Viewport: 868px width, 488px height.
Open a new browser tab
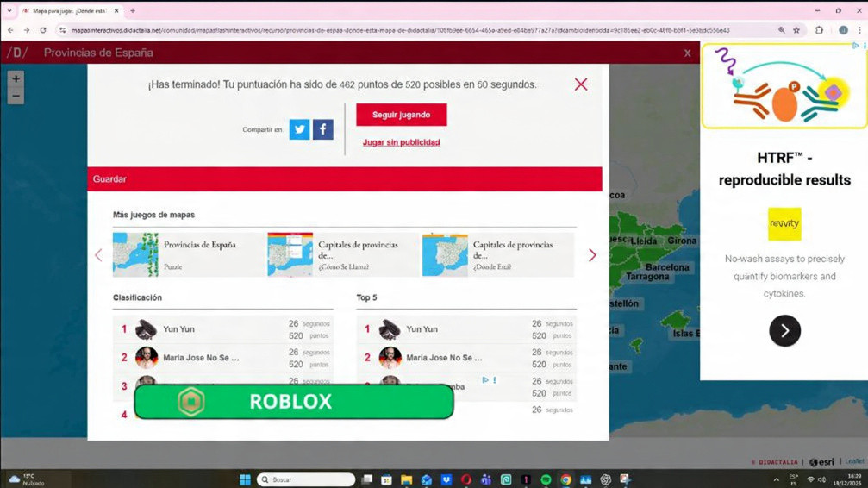(133, 11)
